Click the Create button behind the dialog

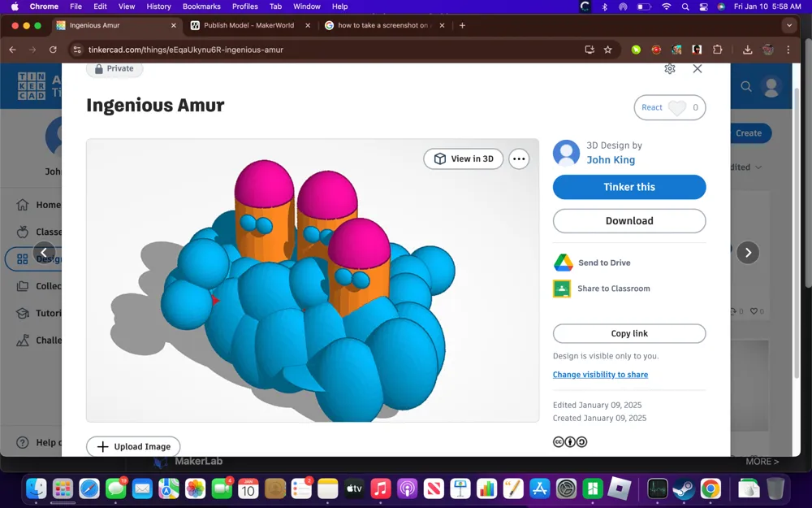[750, 133]
